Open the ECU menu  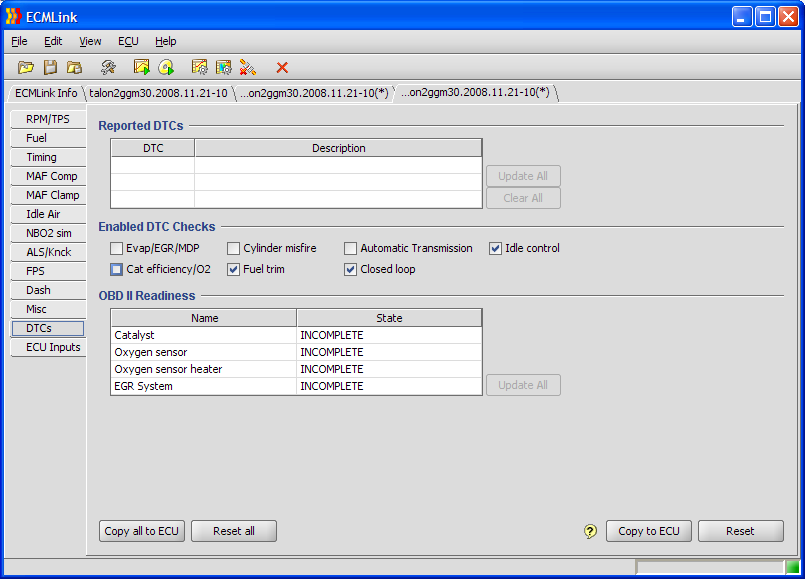pos(128,41)
